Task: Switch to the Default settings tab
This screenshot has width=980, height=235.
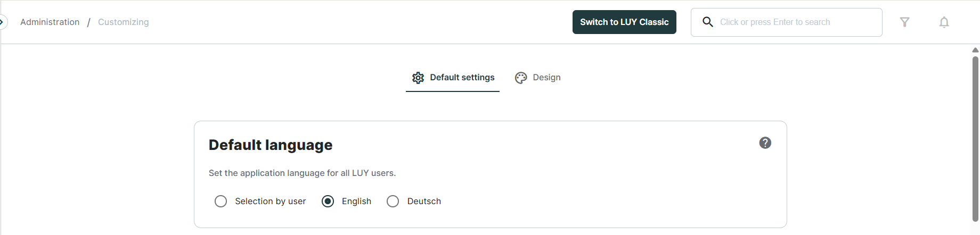Action: point(462,78)
